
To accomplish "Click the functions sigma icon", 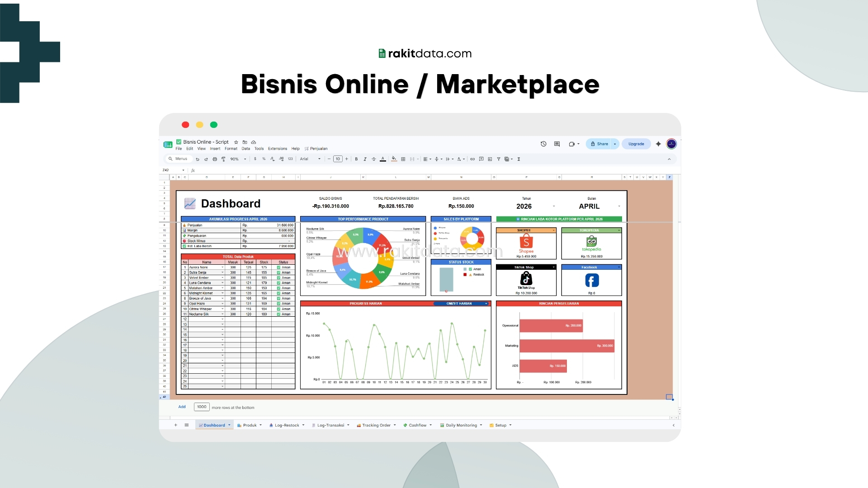I will pos(519,159).
